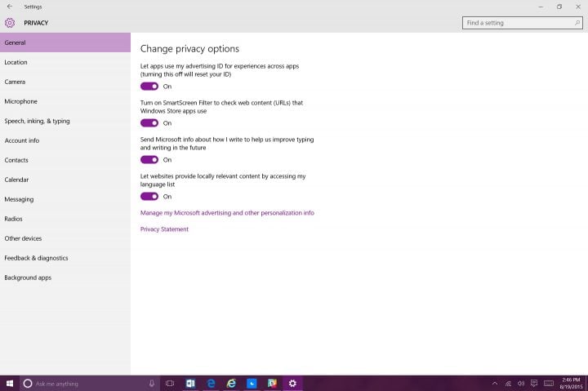Screen dimensions: 588x391
Task: Turn off the advertising ID toggle
Action: (x=149, y=87)
